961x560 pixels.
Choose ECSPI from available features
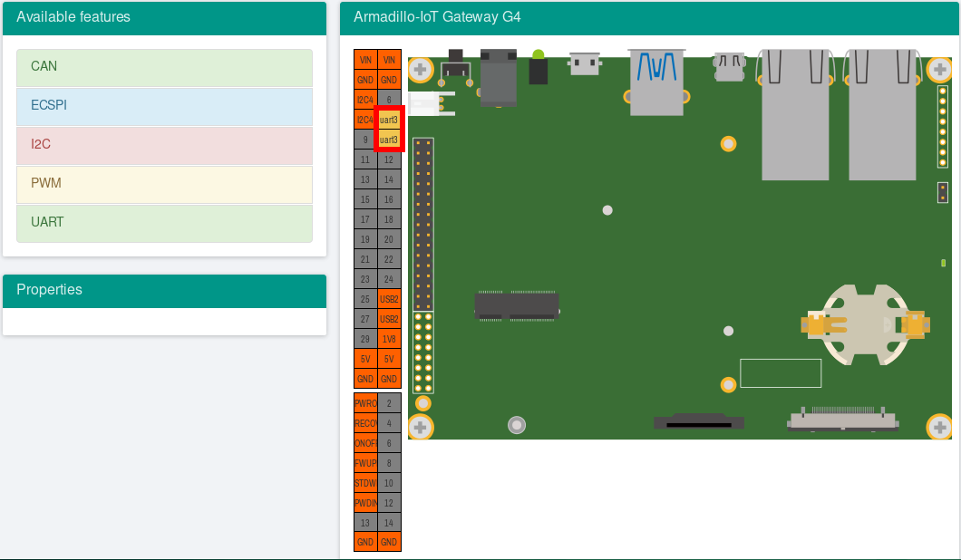pos(164,106)
